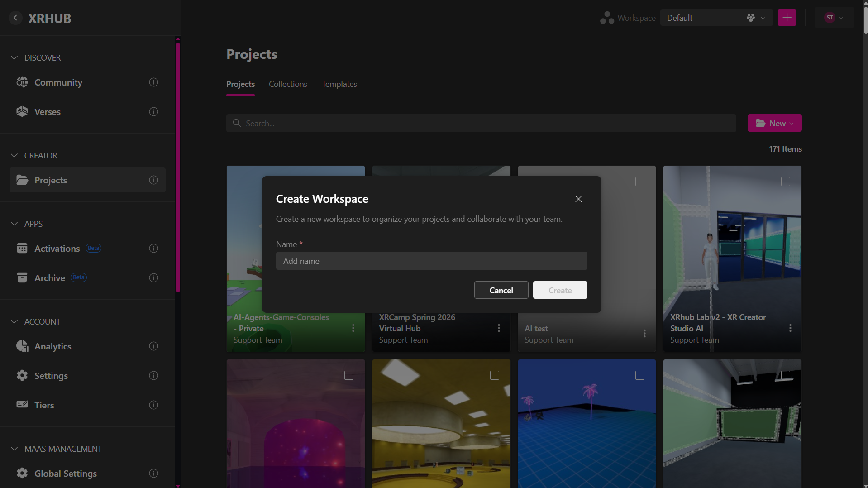
Task: Open three-dot menu on XRCamp Spring 2026 card
Action: click(499, 328)
